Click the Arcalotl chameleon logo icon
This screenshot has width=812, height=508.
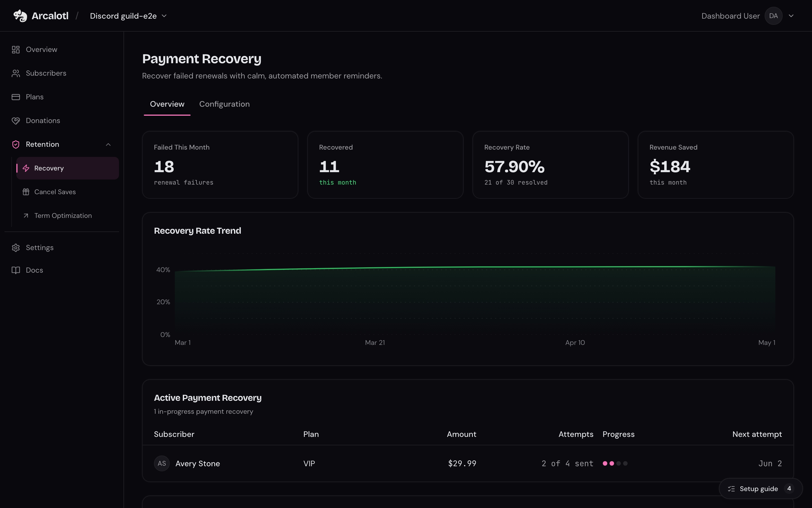[x=20, y=16]
